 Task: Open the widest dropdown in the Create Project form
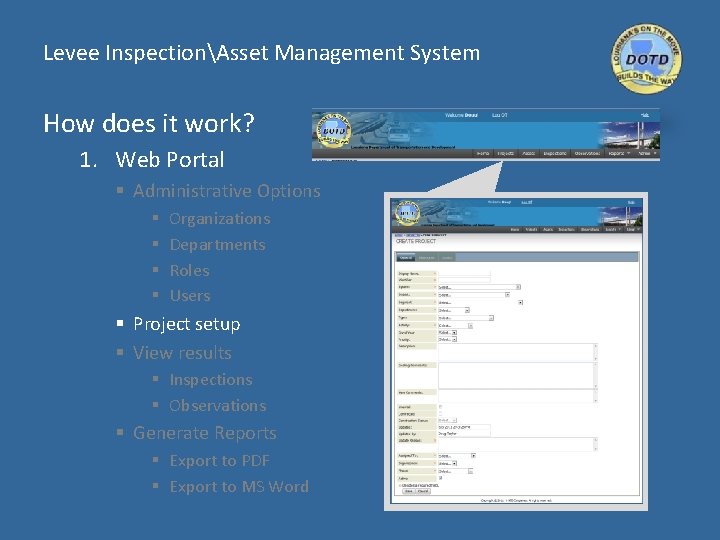click(x=479, y=287)
